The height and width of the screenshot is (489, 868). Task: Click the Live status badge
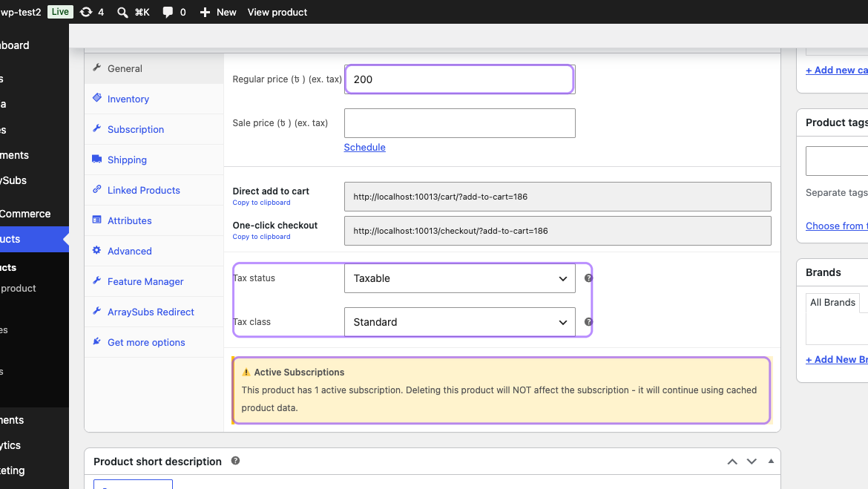coord(60,12)
